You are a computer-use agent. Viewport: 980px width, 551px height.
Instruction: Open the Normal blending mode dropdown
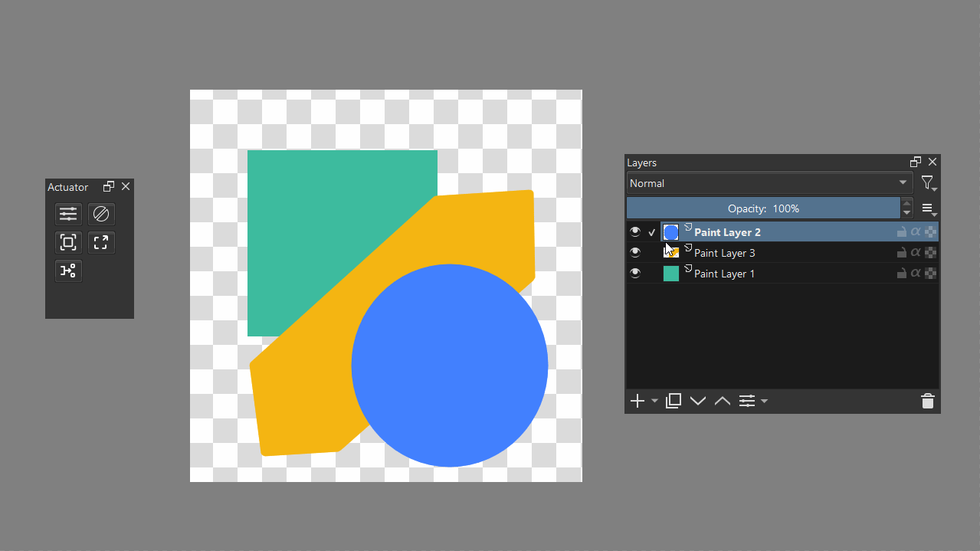tap(769, 183)
